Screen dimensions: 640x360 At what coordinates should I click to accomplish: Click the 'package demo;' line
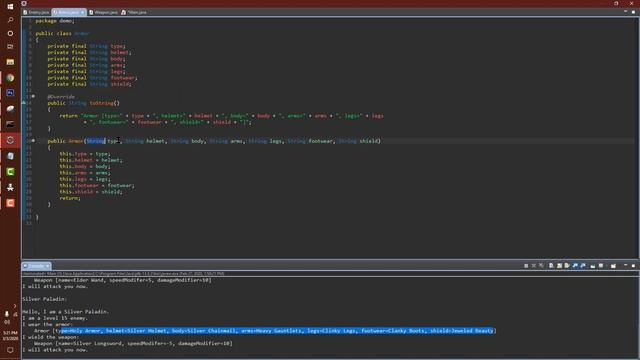(x=55, y=20)
